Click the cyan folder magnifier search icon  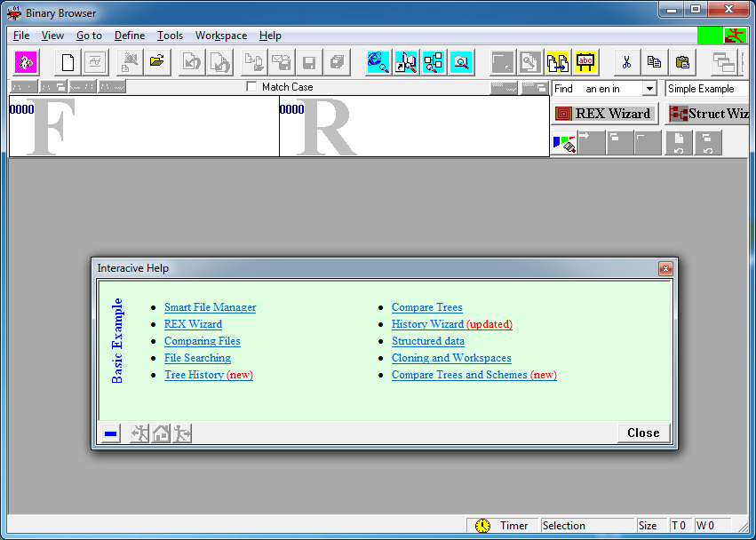click(x=461, y=62)
